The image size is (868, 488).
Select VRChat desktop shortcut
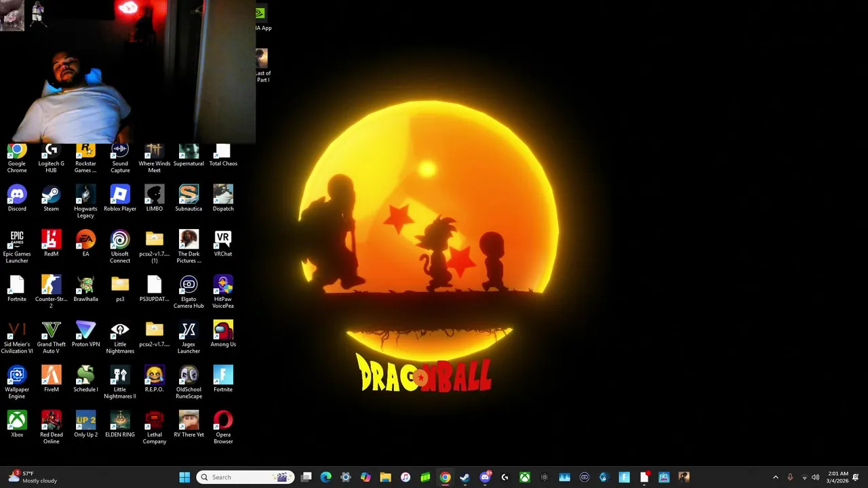pyautogui.click(x=223, y=243)
